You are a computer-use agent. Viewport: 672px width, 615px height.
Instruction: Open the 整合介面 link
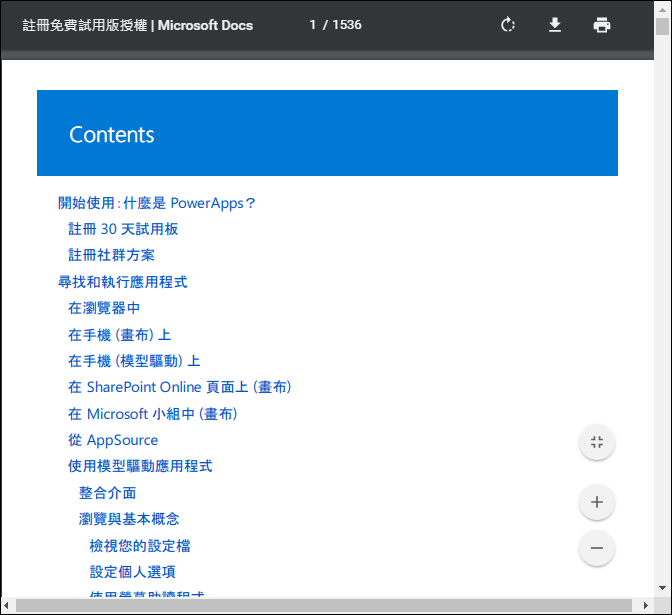(x=108, y=493)
